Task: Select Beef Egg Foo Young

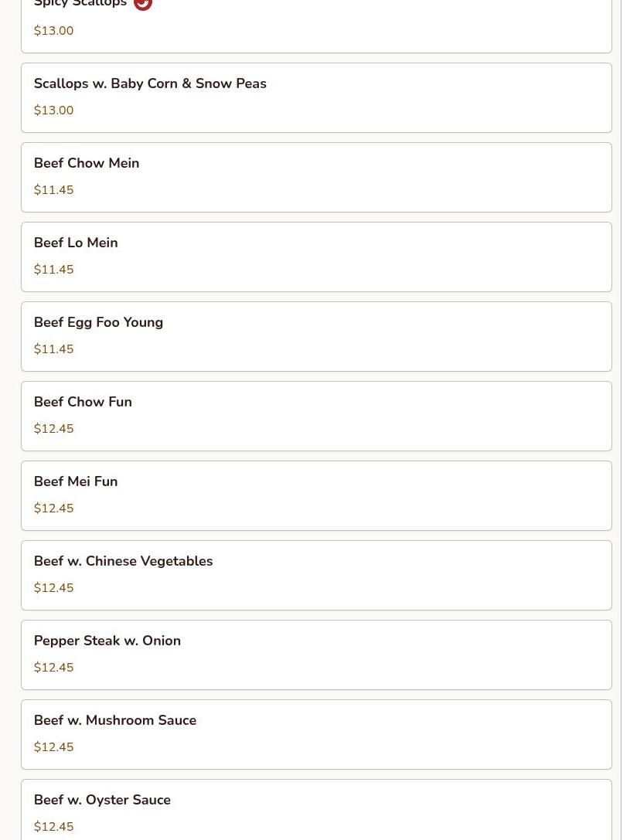Action: (316, 336)
